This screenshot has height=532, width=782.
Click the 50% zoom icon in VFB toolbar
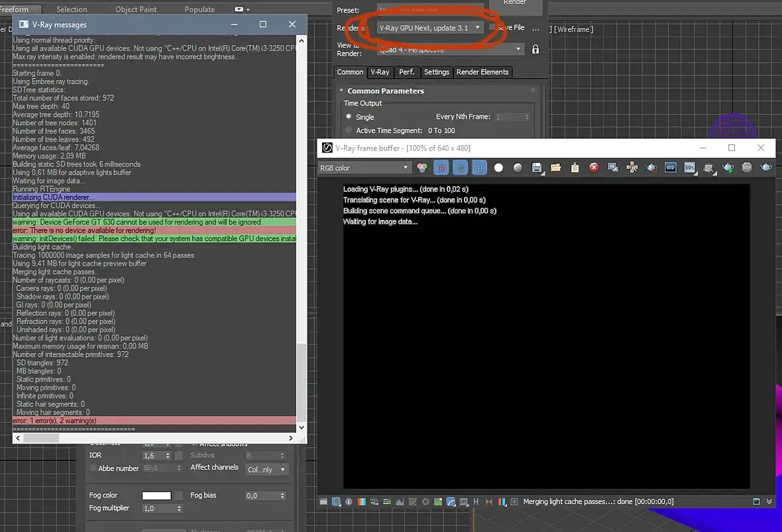click(690, 168)
